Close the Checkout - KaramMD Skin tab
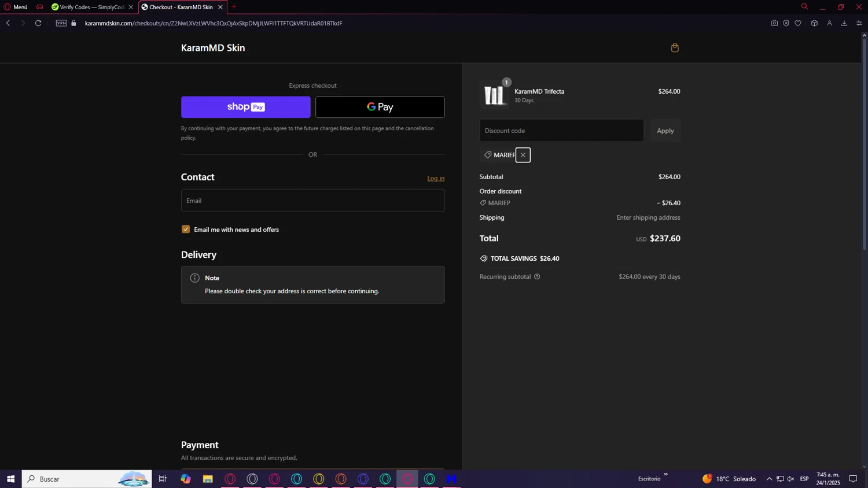The width and height of the screenshot is (868, 488). point(220,7)
